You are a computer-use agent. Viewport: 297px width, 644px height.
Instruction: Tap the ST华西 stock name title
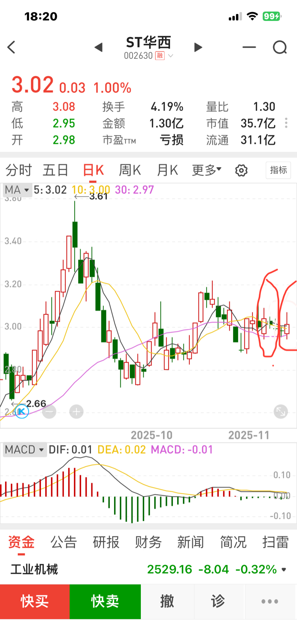148,42
